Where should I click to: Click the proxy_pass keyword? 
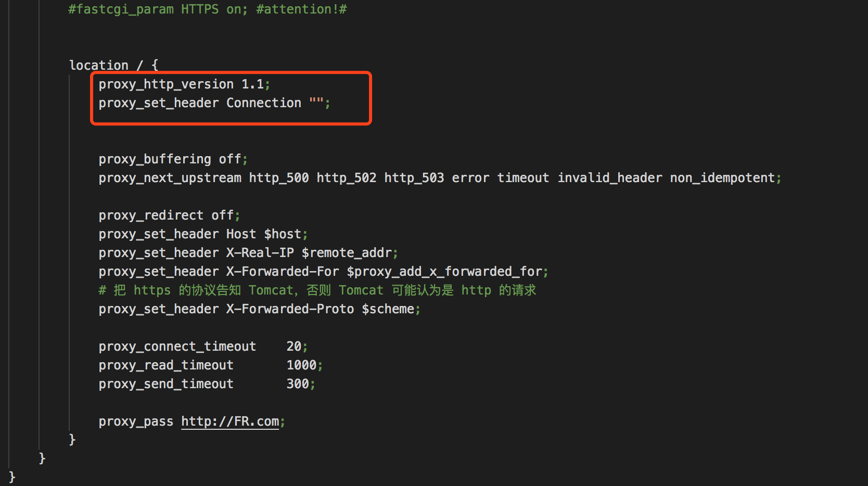point(136,421)
